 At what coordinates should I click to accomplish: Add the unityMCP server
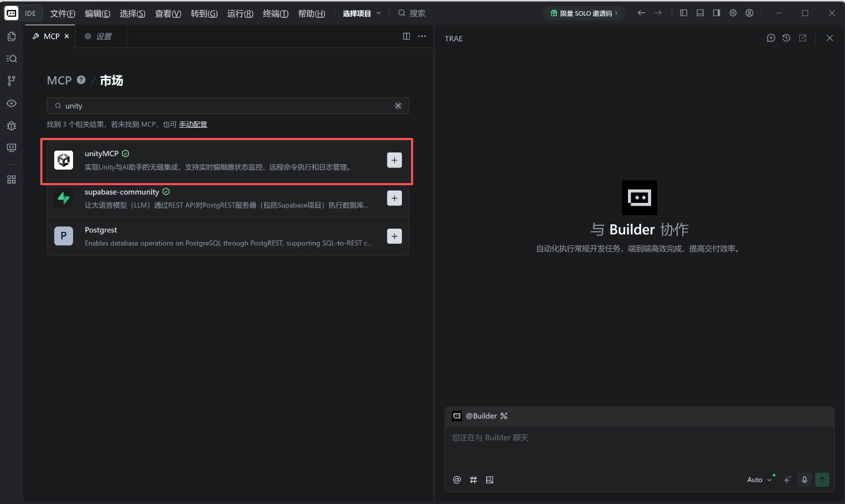pyautogui.click(x=394, y=160)
